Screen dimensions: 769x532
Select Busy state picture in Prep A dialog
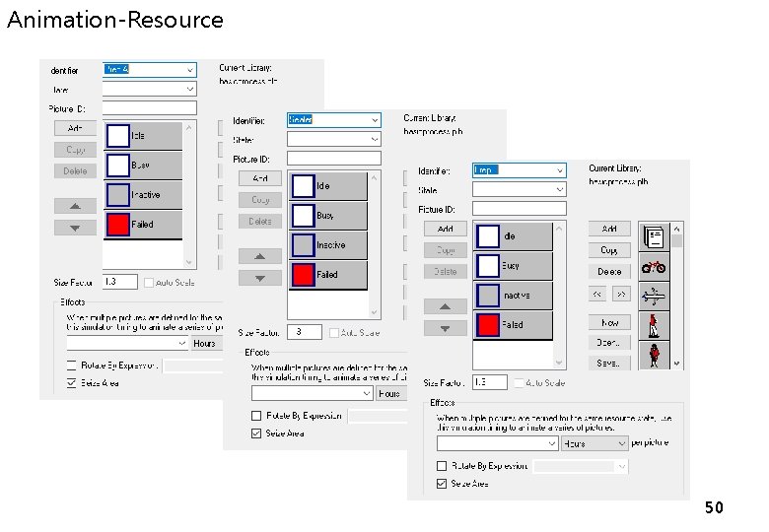click(x=143, y=166)
